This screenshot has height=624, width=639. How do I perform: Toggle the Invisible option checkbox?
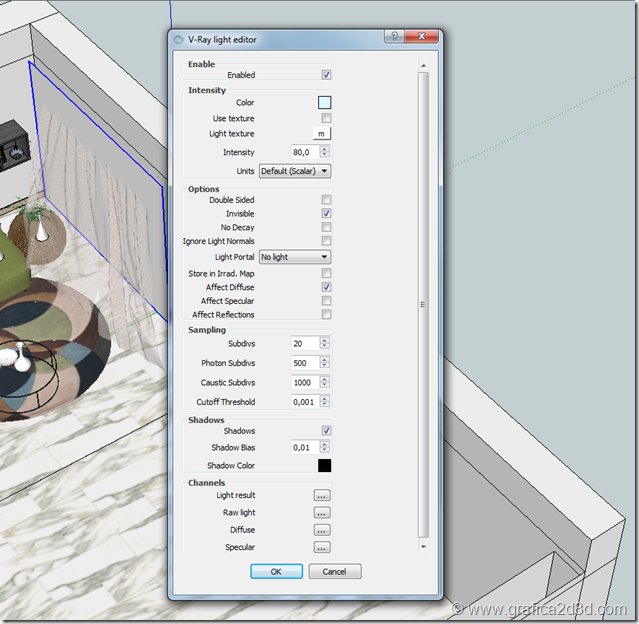pyautogui.click(x=326, y=214)
